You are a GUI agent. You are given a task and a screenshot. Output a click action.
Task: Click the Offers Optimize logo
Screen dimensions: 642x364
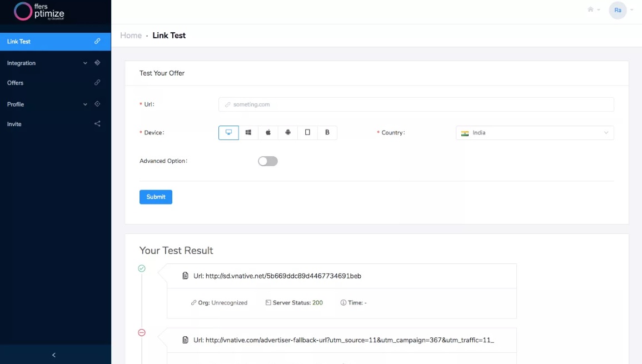(x=39, y=11)
